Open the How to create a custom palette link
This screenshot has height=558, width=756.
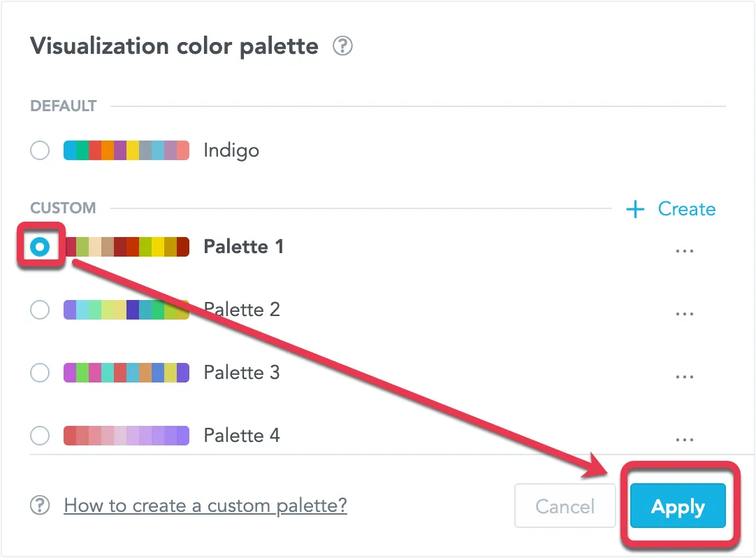(x=205, y=506)
